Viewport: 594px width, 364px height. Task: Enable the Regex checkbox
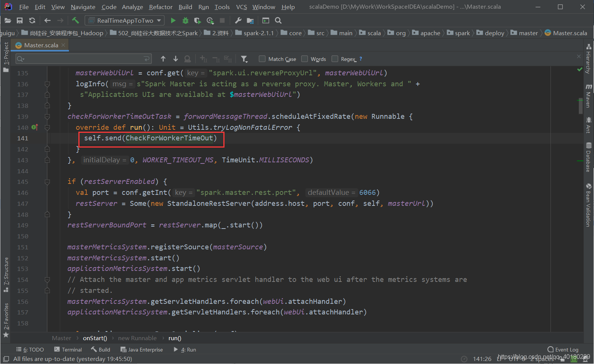point(335,59)
